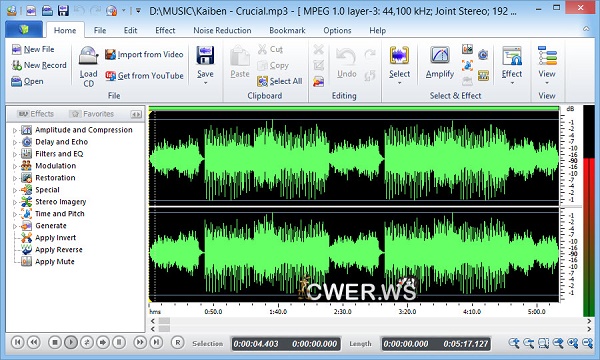Jump to start with the skip-to-beginning button
This screenshot has width=600, height=360.
17,342
